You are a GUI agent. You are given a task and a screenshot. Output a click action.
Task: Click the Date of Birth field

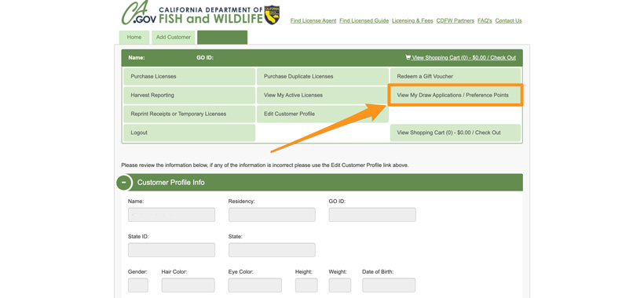coord(389,285)
